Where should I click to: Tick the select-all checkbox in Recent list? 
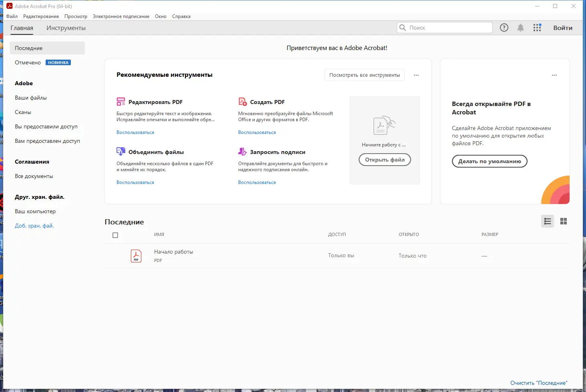pyautogui.click(x=115, y=235)
